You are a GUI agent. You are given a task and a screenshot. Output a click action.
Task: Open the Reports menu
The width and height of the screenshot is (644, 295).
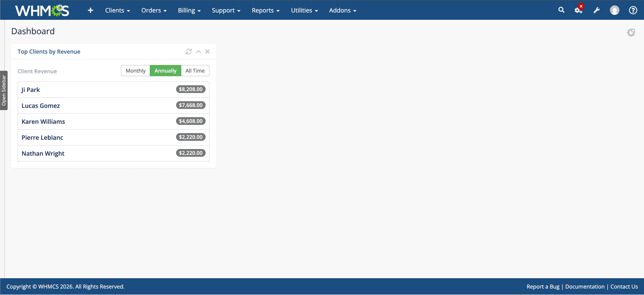266,10
